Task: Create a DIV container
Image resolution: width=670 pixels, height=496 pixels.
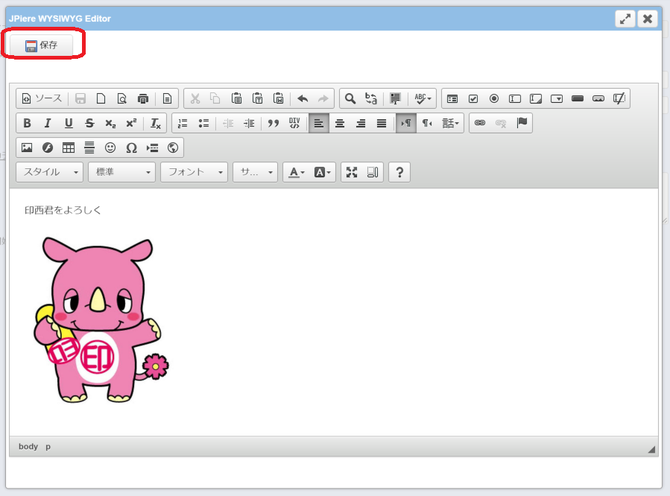Action: click(x=294, y=123)
